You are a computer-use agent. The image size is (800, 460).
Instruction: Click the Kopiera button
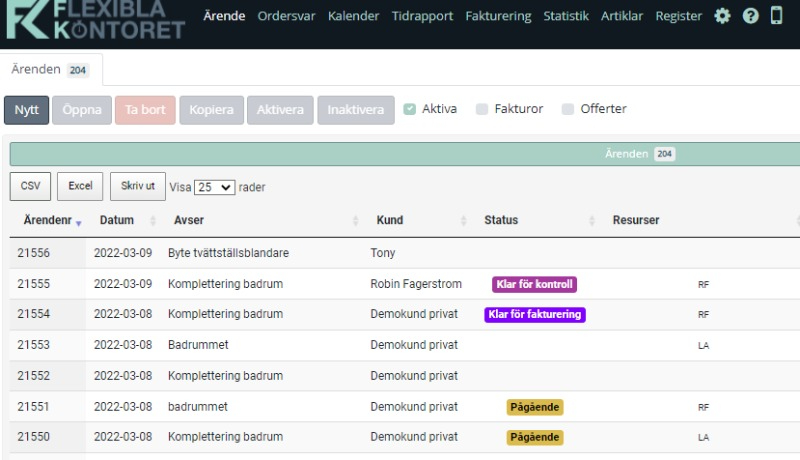(x=211, y=110)
